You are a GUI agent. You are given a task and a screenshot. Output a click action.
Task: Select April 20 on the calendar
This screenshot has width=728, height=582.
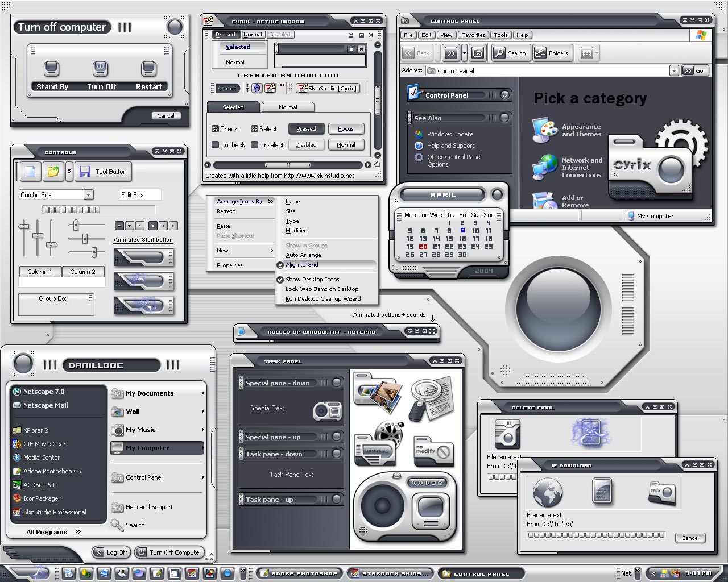pyautogui.click(x=423, y=247)
